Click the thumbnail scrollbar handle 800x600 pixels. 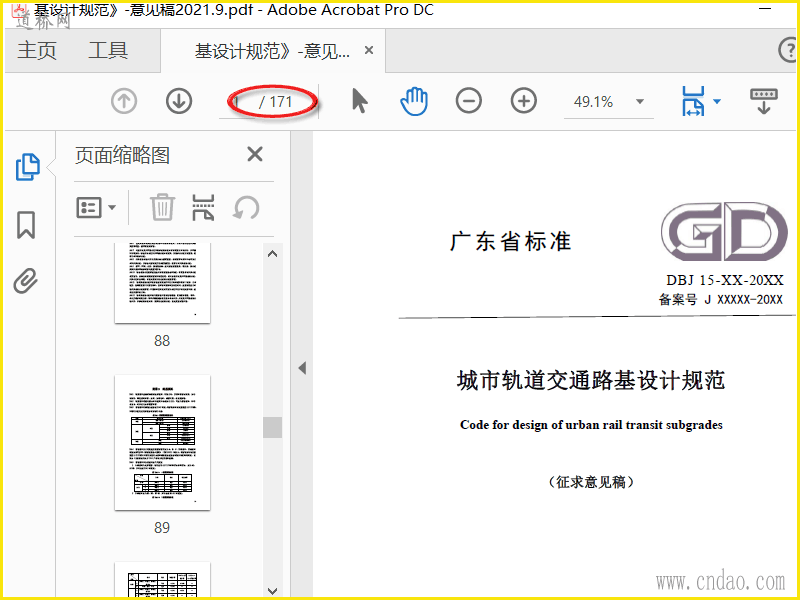[272, 427]
